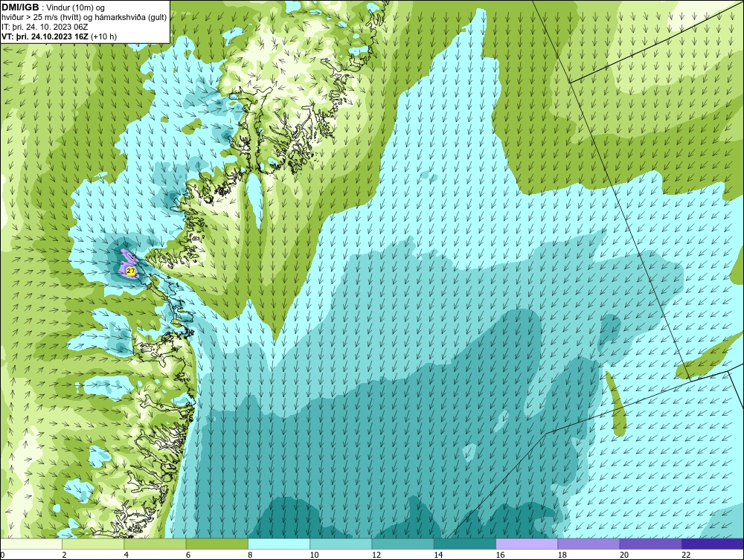Image resolution: width=744 pixels, height=560 pixels.
Task: Select the 0-2 m/s palest legend swatch
Action: tap(31, 544)
